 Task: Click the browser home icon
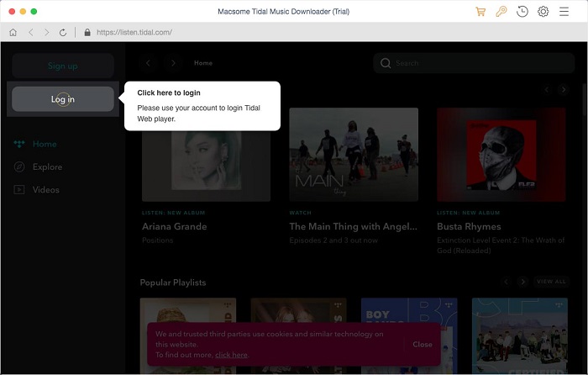(x=13, y=33)
